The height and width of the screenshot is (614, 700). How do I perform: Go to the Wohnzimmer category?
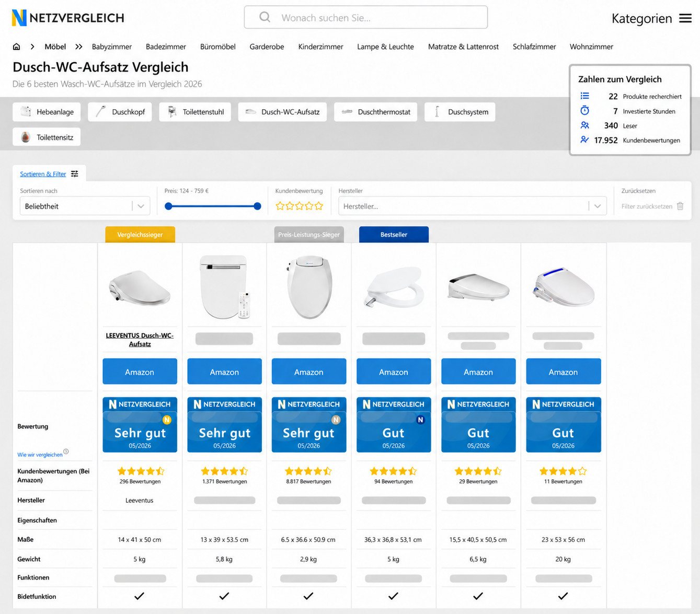coord(591,47)
